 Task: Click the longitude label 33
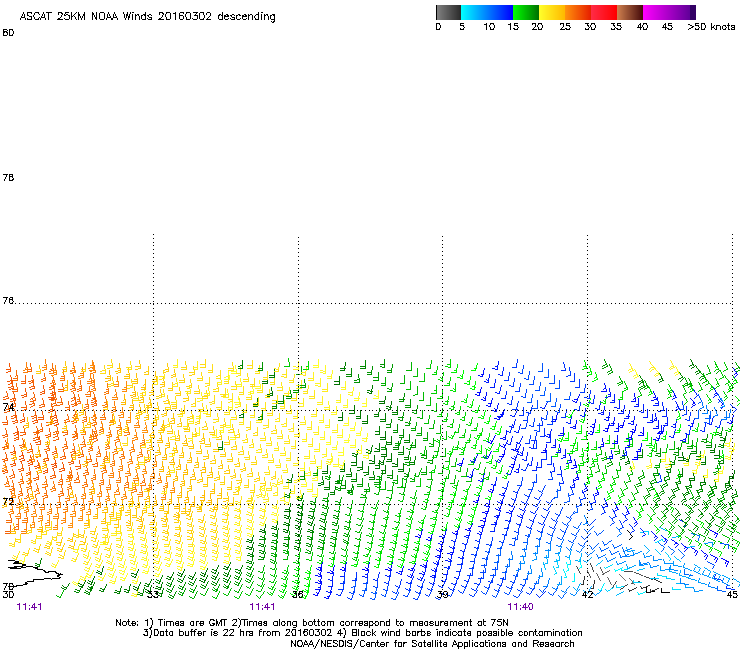click(x=152, y=595)
